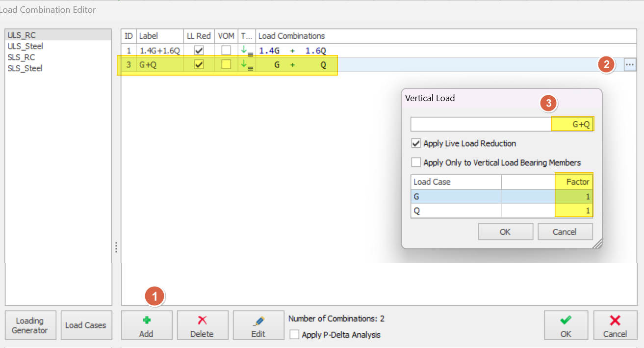Select SLS_RC in combination list
The image size is (644, 348).
tap(22, 57)
